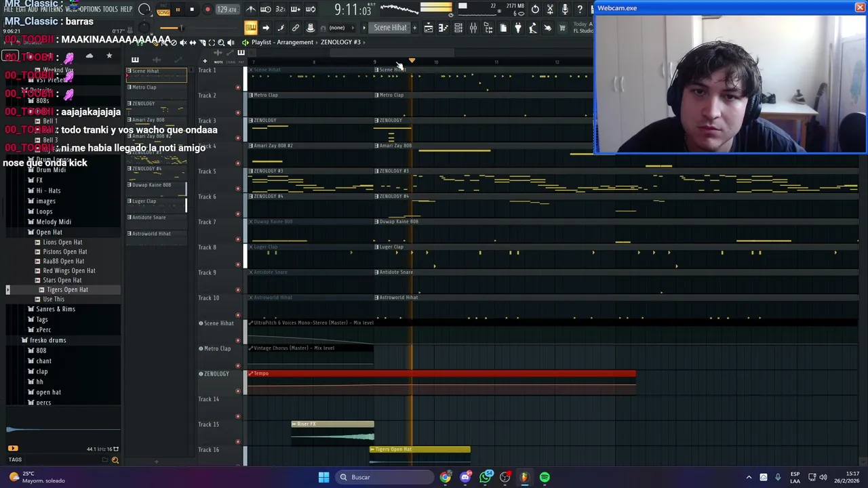Mute Track 10 using its red dot
The image size is (868, 488).
click(x=237, y=315)
